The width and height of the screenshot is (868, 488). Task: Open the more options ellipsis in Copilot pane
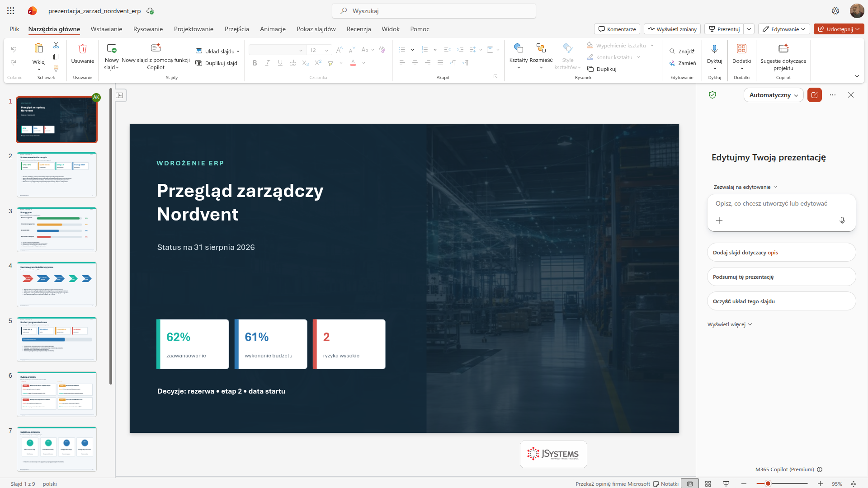833,95
